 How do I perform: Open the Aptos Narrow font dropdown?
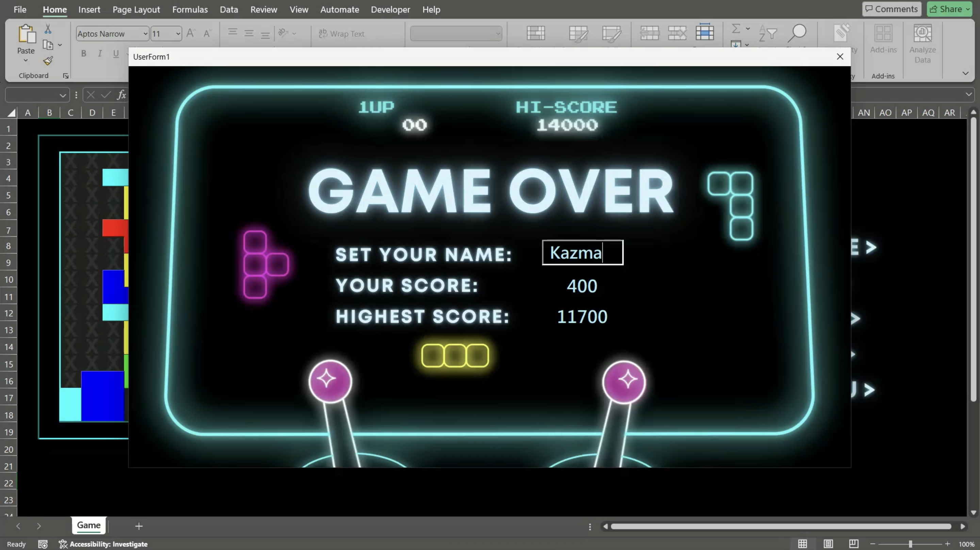(145, 34)
